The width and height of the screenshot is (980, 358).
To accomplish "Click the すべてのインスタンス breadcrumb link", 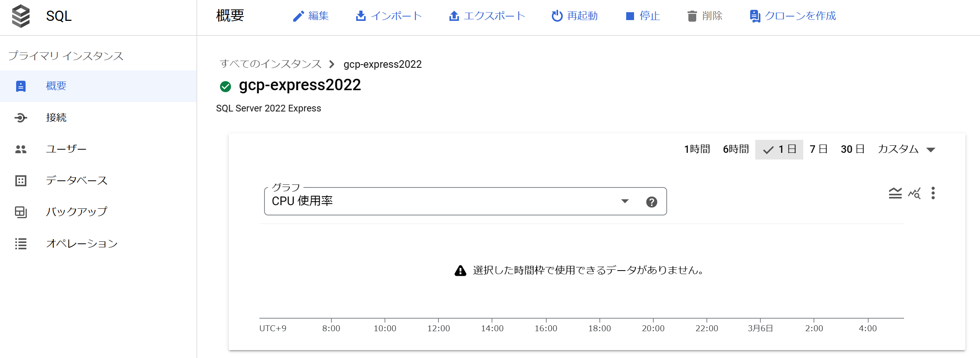I will pos(270,64).
